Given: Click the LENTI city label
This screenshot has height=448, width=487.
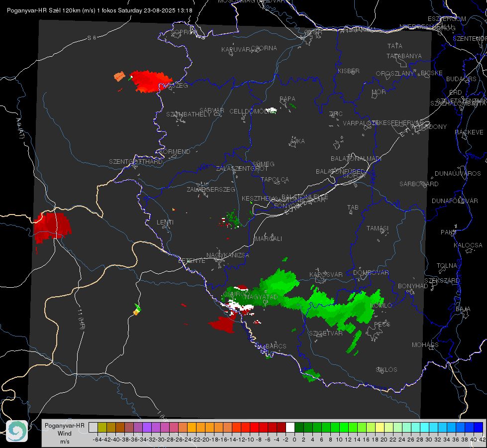Looking at the screenshot, I should click(165, 223).
